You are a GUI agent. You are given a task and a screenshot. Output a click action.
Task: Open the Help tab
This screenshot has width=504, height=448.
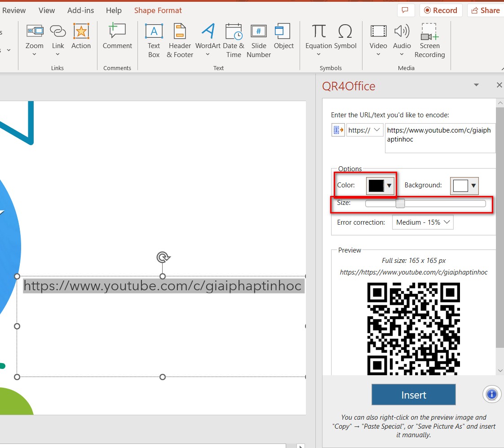click(x=114, y=10)
